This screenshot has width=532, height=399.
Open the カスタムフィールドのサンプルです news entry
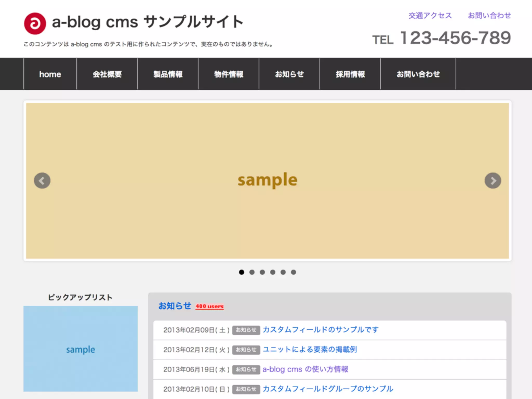(x=321, y=330)
